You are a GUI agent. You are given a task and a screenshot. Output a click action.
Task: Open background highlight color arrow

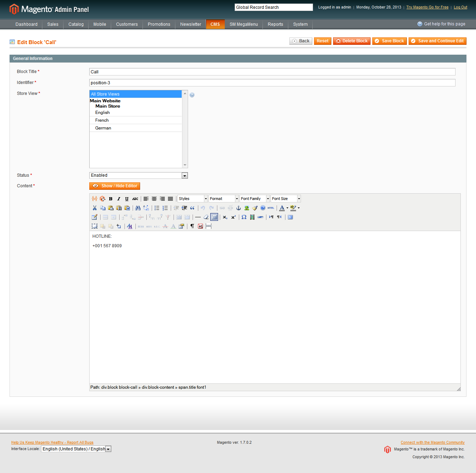tap(299, 208)
